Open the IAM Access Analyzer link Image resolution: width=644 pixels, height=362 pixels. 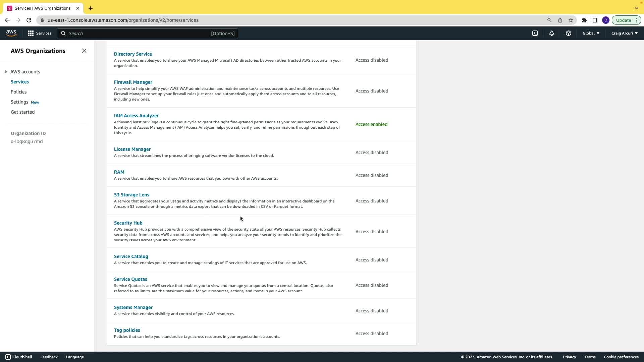click(x=136, y=116)
